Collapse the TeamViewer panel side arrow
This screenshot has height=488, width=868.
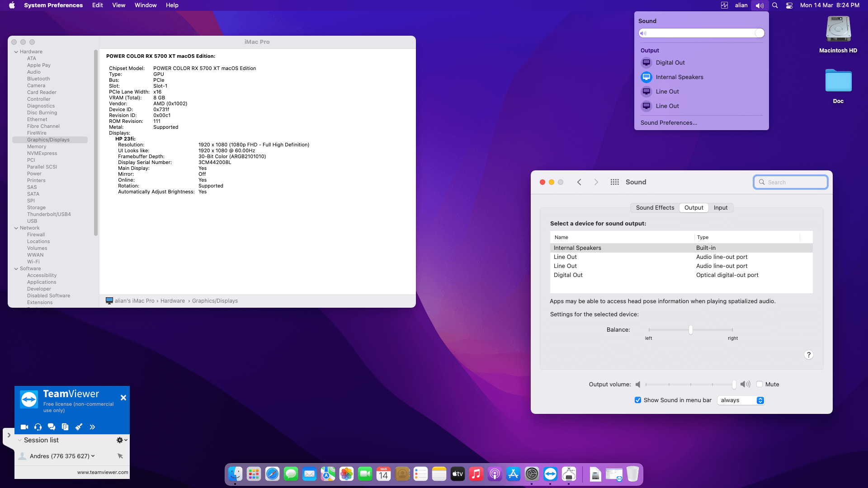click(9, 435)
